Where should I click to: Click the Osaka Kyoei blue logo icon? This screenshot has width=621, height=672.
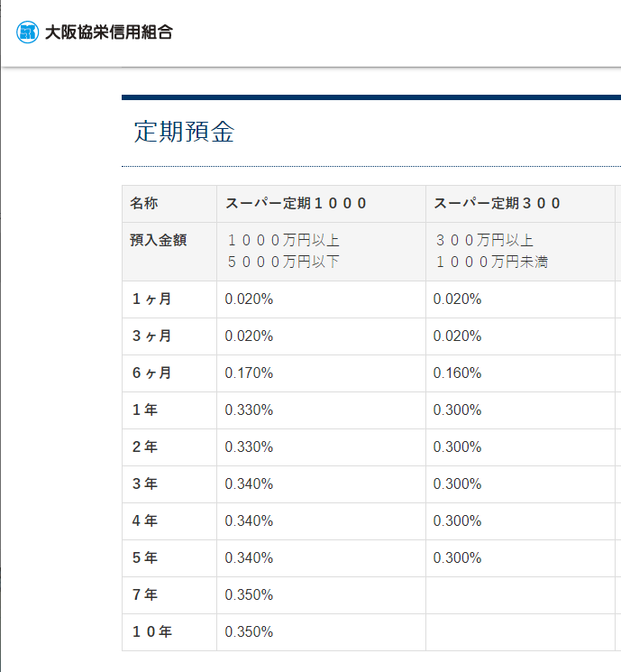point(27,32)
